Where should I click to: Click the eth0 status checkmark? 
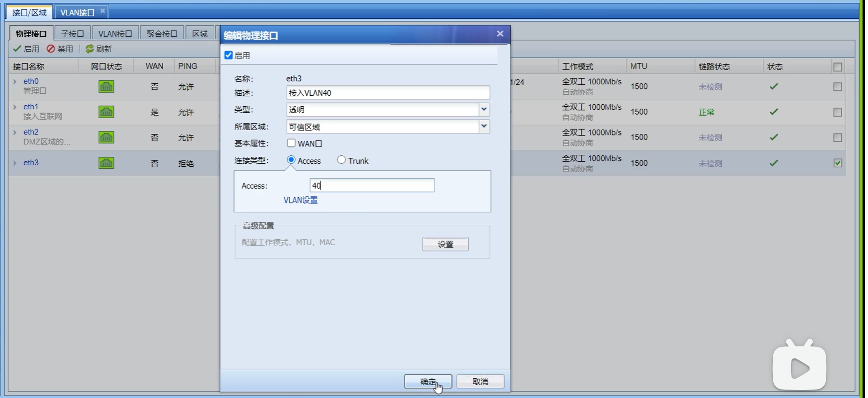[x=774, y=86]
